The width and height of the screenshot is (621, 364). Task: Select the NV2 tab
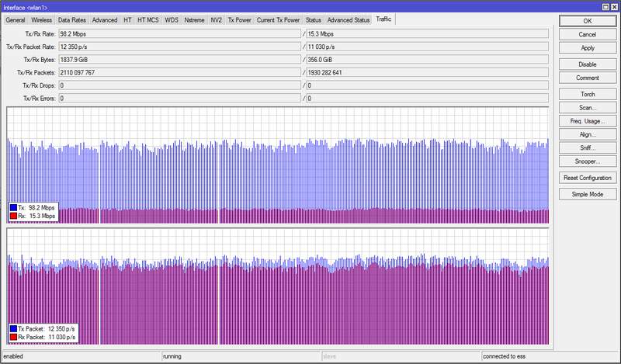[x=217, y=20]
